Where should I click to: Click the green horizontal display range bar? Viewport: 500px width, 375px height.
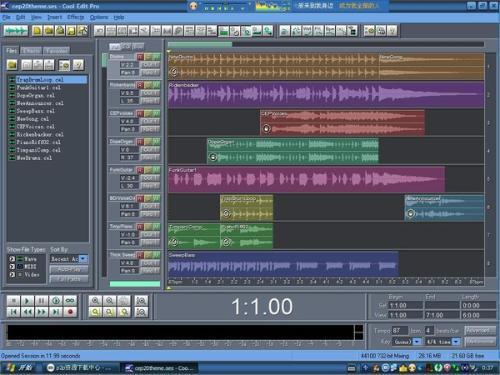tap(200, 44)
